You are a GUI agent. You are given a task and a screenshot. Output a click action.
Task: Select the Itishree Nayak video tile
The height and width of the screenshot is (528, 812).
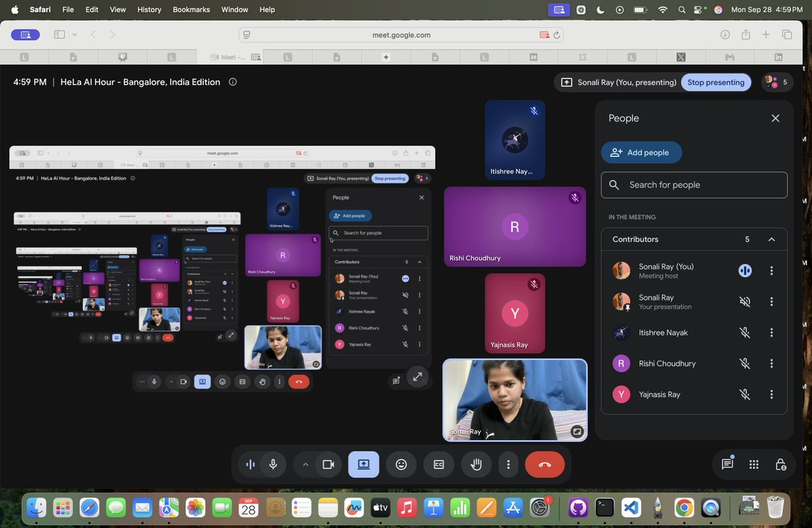[515, 139]
